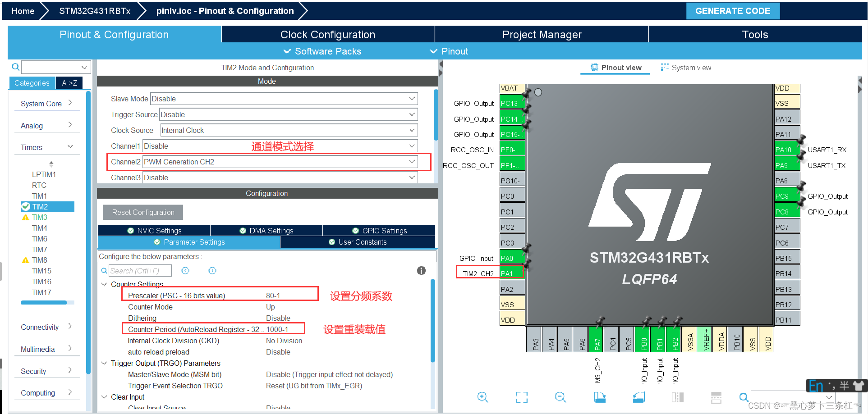868x414 pixels.
Task: Open GPIO Settings tab
Action: tap(379, 231)
